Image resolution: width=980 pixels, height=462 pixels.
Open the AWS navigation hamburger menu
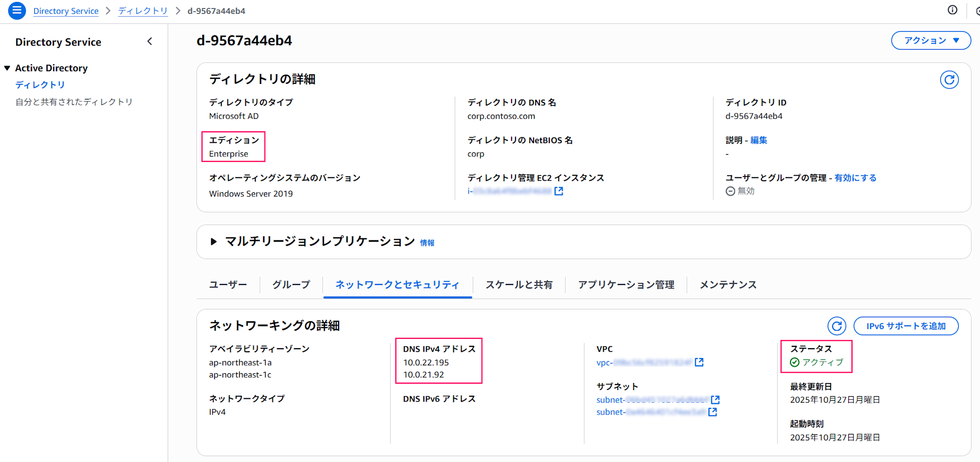[x=16, y=10]
